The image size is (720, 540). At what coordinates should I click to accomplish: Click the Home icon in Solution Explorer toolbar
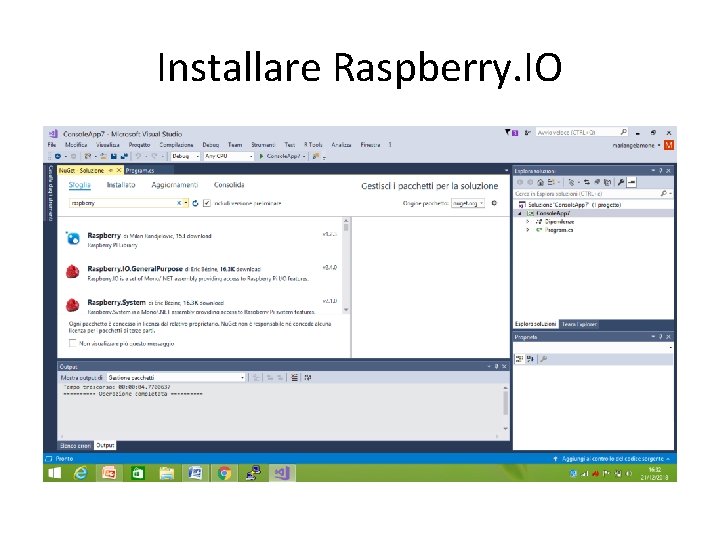click(x=540, y=182)
